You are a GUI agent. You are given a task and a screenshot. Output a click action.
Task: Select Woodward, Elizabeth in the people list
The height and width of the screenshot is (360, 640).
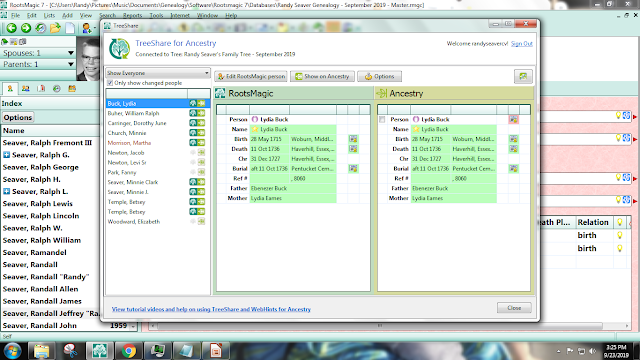pos(134,222)
